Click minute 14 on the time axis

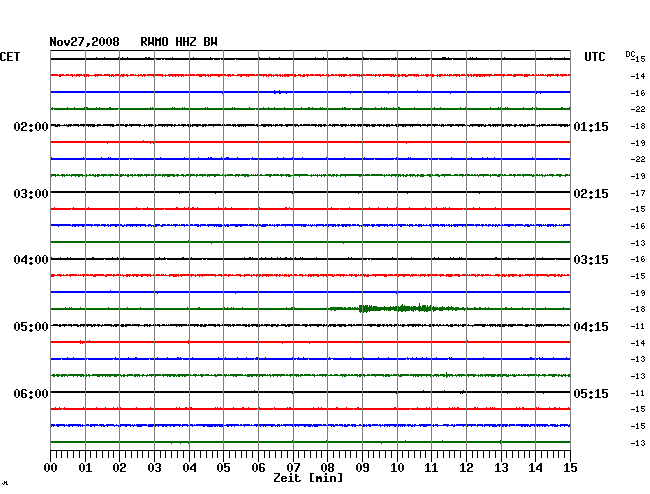(535, 467)
